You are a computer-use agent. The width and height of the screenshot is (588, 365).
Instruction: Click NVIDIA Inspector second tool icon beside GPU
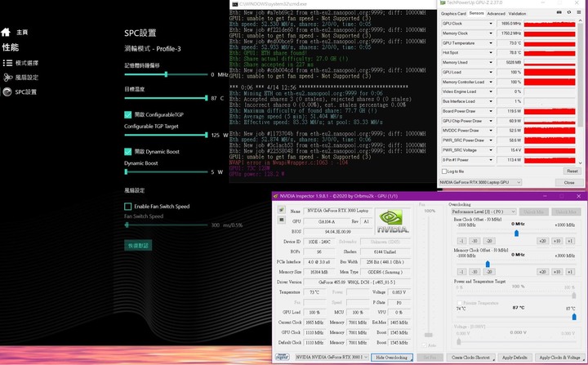pyautogui.click(x=281, y=220)
